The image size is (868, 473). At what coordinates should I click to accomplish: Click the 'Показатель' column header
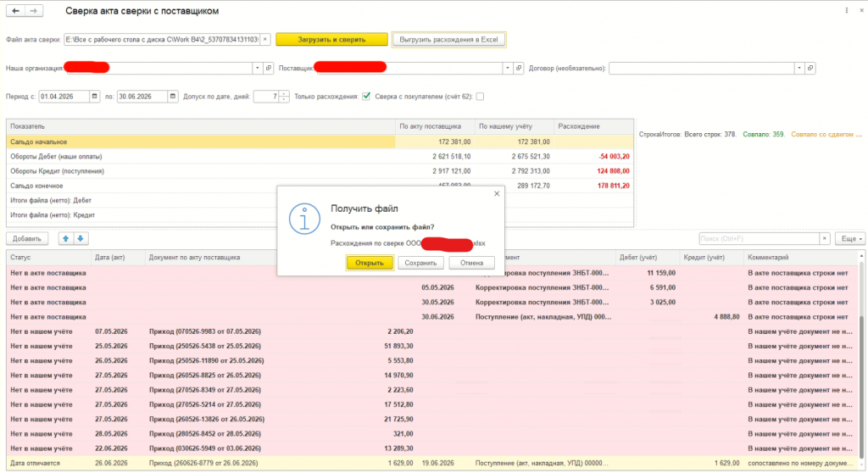[201, 126]
